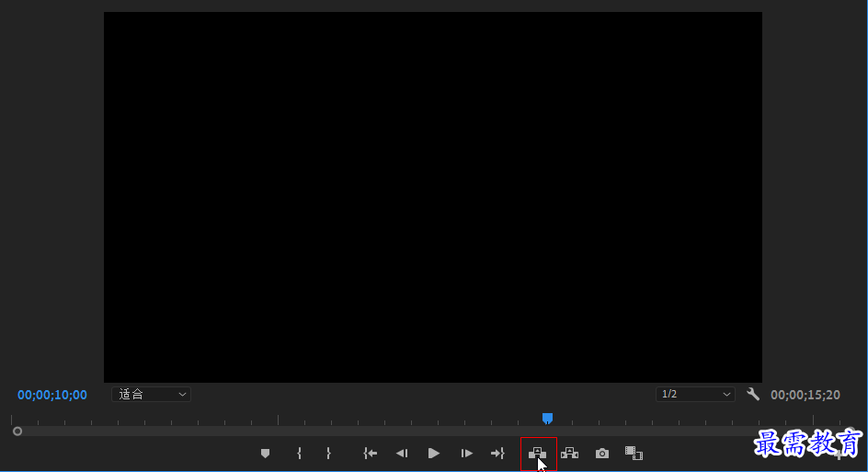
Task: Step forward one frame
Action: point(467,454)
